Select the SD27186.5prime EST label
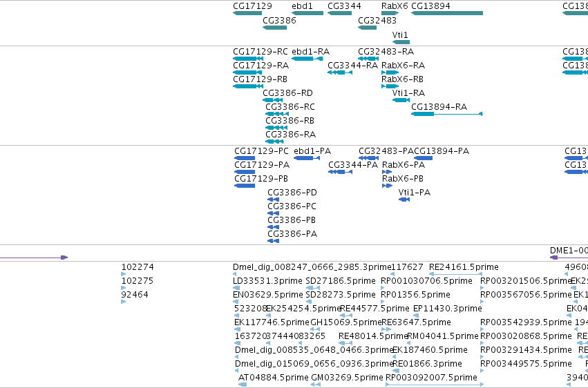 pyautogui.click(x=341, y=281)
